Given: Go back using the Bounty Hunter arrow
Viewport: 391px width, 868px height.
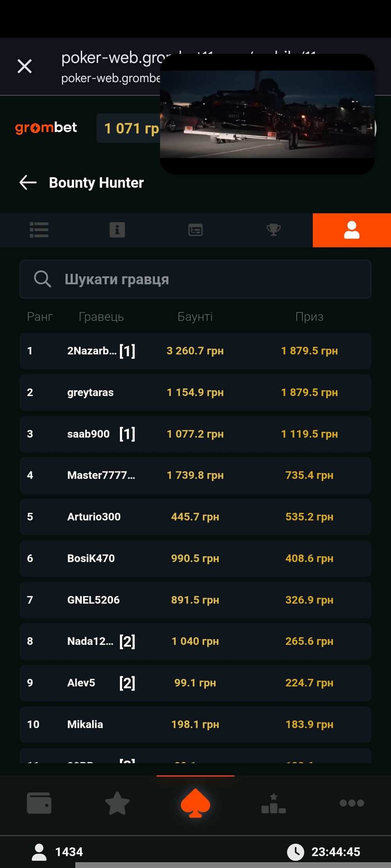Looking at the screenshot, I should pyautogui.click(x=28, y=182).
